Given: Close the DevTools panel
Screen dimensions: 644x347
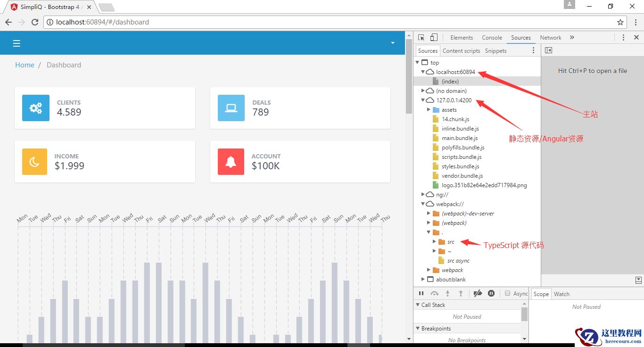Looking at the screenshot, I should click(x=636, y=38).
